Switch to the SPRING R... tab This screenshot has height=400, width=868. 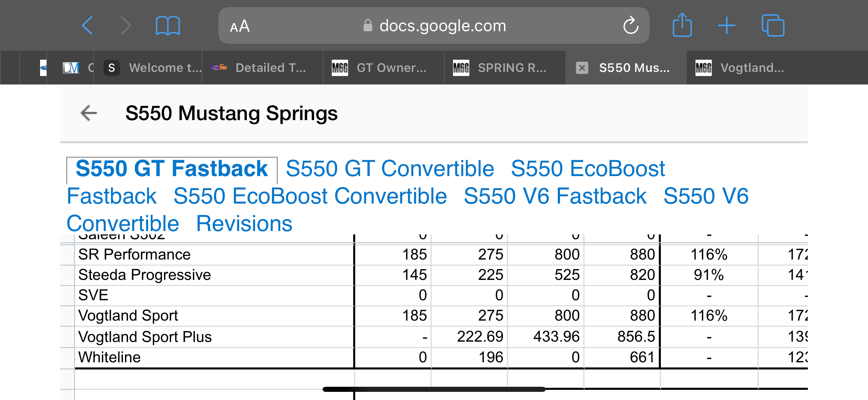(x=505, y=68)
